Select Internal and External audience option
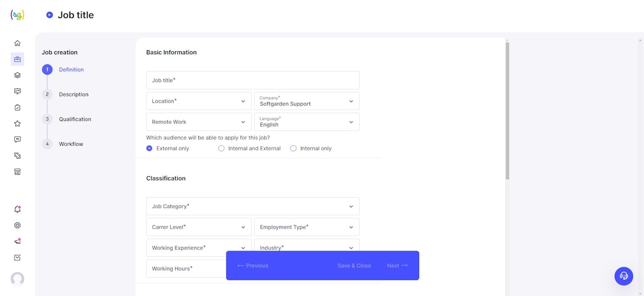 point(221,148)
